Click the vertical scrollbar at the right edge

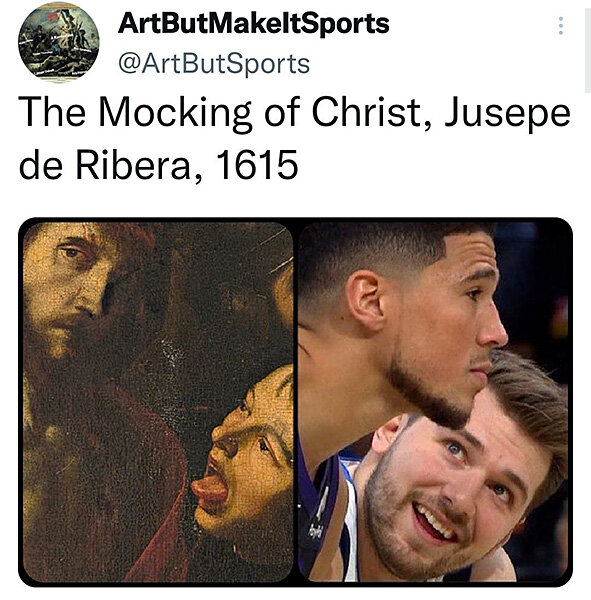588,50
